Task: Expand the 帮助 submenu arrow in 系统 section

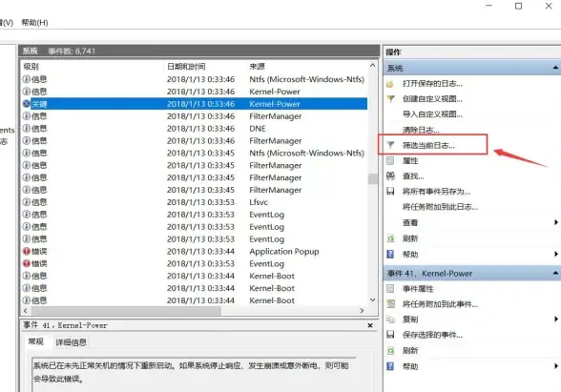Action: 556,254
